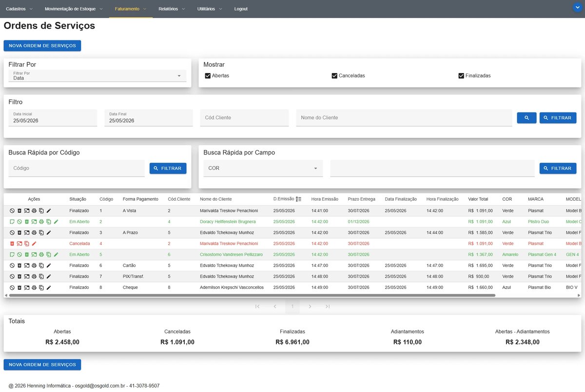Copy the Cheque order 8
This screenshot has width=585, height=392.
41,287
